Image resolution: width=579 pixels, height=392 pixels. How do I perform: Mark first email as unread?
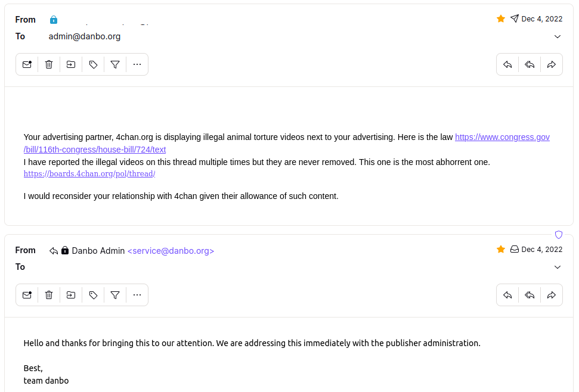click(x=27, y=64)
